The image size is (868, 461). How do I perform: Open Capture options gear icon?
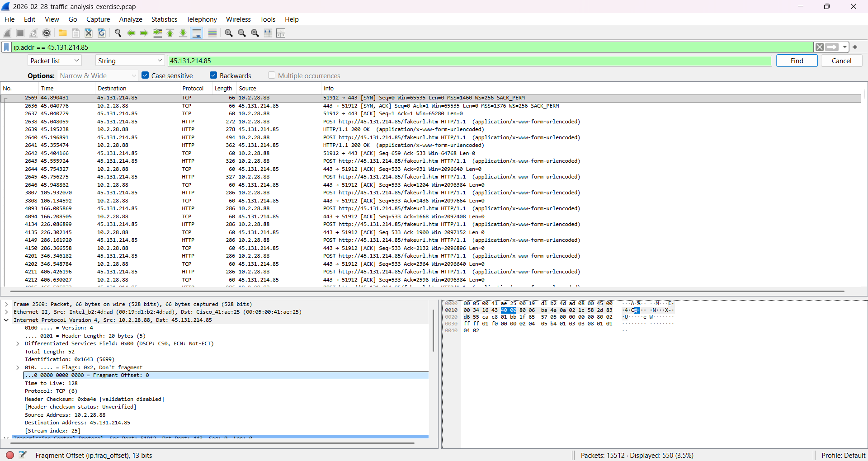coord(47,33)
